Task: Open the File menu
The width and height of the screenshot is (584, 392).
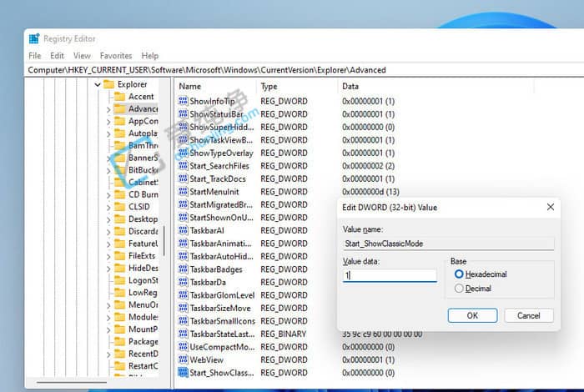Action: point(35,56)
